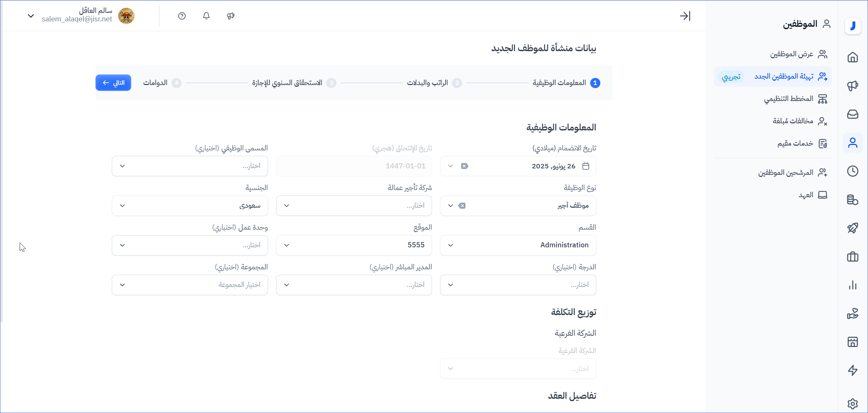Open the analytics bar chart icon
The width and height of the screenshot is (868, 413).
coord(852,285)
